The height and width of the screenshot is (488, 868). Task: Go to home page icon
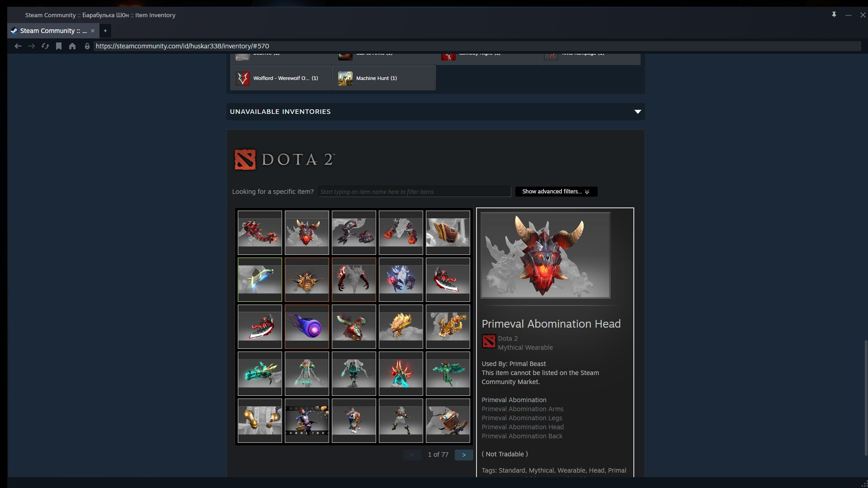coord(72,46)
